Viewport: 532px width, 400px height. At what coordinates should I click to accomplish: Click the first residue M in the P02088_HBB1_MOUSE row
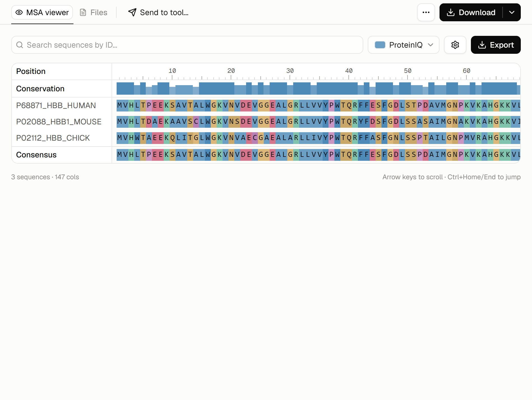point(119,122)
